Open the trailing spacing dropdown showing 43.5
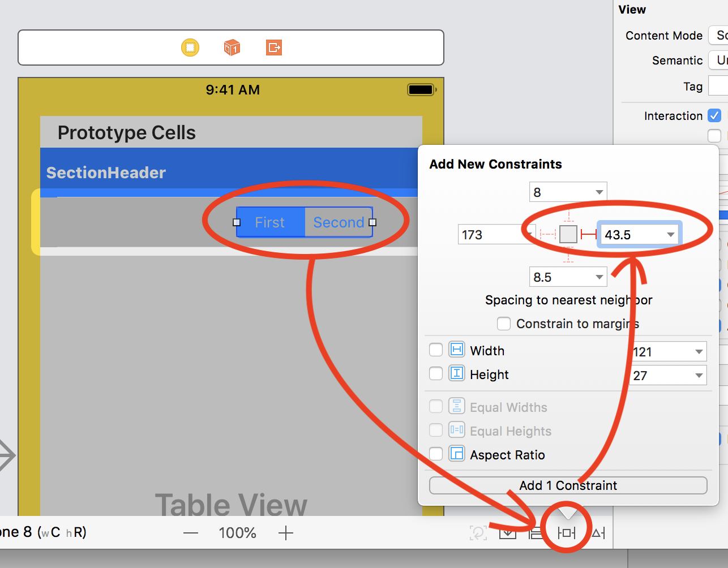The height and width of the screenshot is (568, 728). [x=639, y=234]
